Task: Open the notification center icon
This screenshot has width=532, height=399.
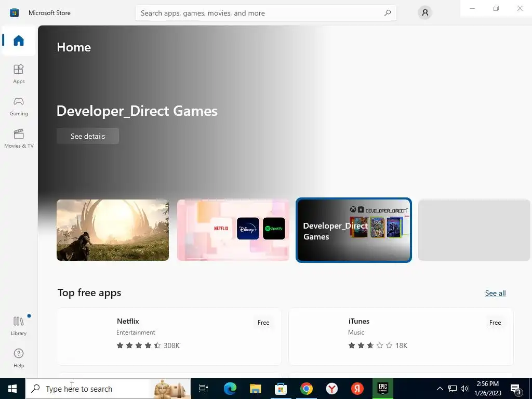Action: point(516,389)
